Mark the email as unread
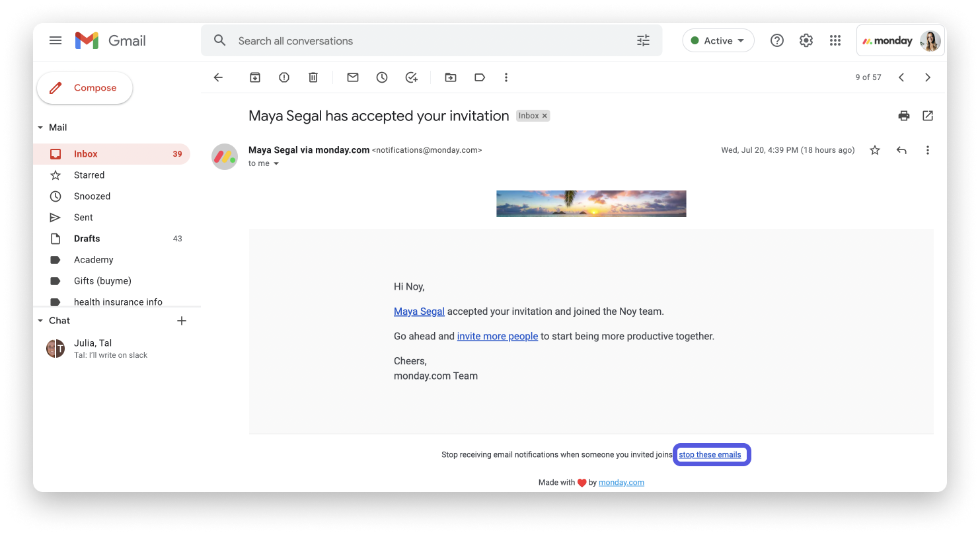 coord(353,77)
